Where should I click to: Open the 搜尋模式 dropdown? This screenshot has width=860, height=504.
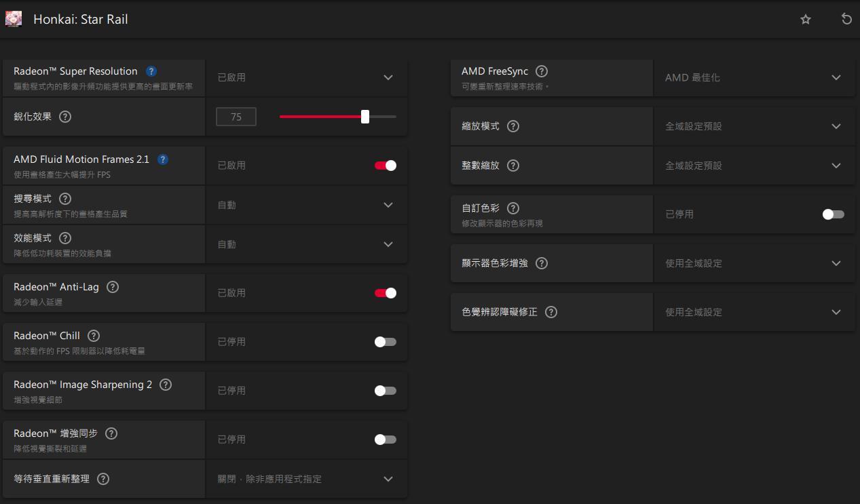pyautogui.click(x=306, y=205)
